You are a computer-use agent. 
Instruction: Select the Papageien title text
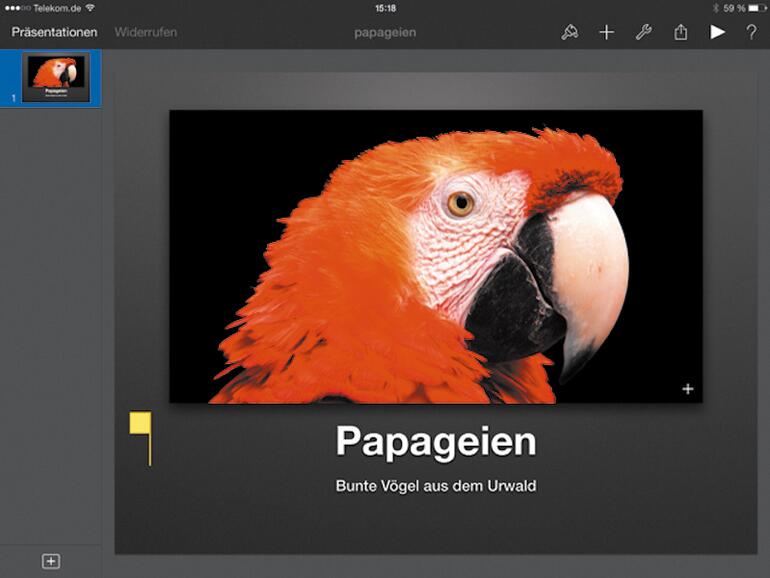coord(436,441)
